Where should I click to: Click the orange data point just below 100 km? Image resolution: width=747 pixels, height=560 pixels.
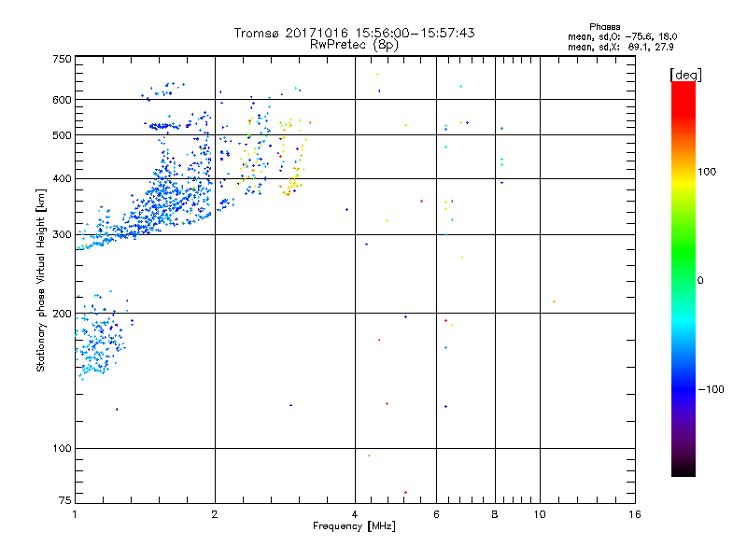click(x=369, y=455)
